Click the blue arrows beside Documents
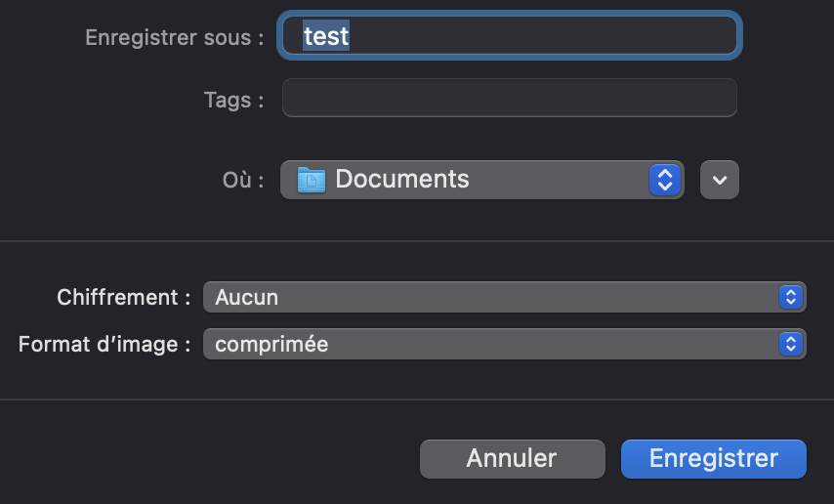Viewport: 834px width, 504px height. (665, 180)
